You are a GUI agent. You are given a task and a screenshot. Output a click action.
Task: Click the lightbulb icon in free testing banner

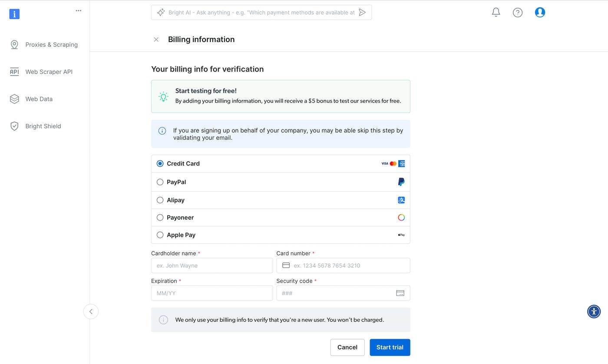(163, 96)
